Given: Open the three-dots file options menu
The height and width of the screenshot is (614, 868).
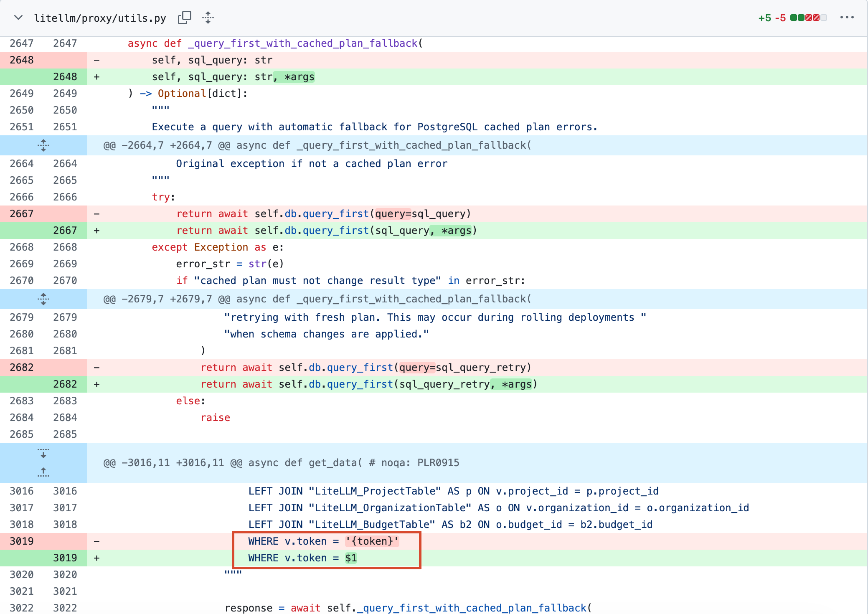Looking at the screenshot, I should (x=847, y=18).
